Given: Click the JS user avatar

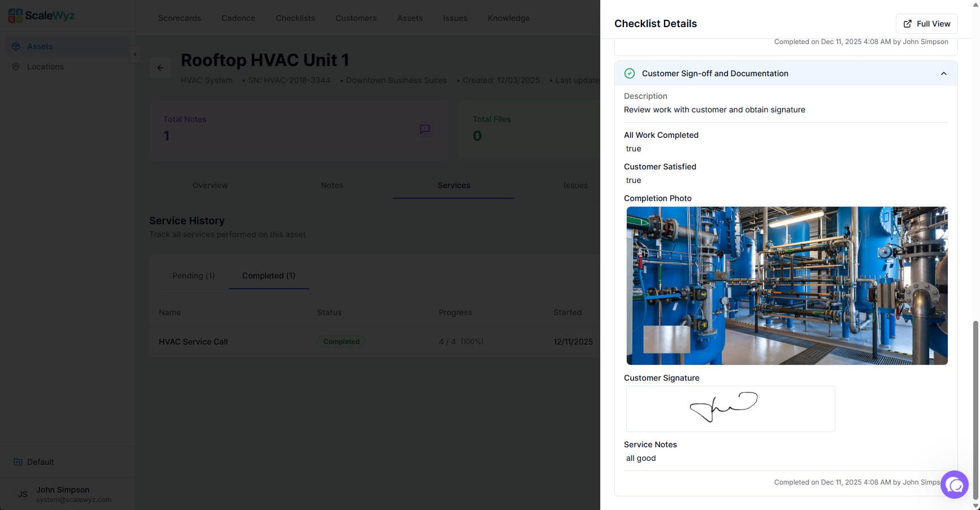Looking at the screenshot, I should [x=23, y=494].
